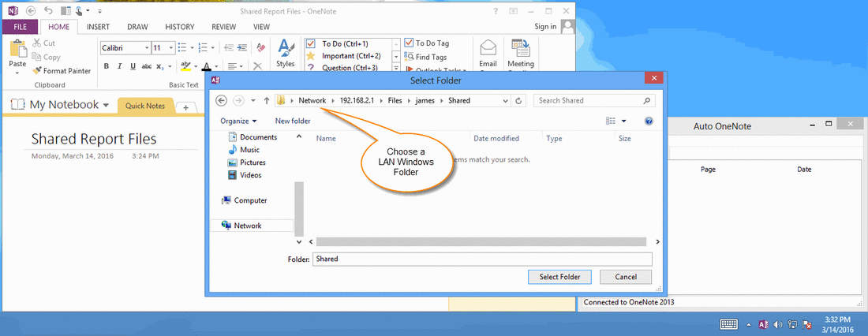Click Cut in the Clipboard group

tap(43, 43)
